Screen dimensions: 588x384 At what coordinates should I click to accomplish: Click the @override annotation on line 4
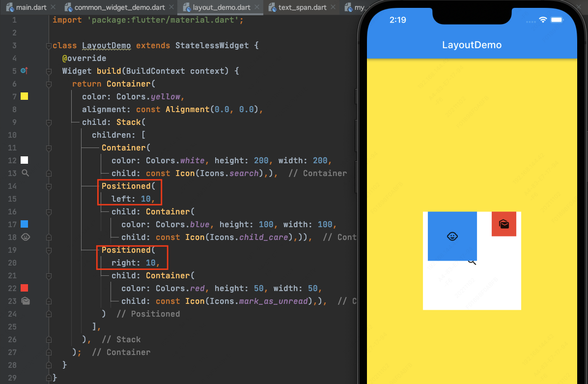[84, 58]
